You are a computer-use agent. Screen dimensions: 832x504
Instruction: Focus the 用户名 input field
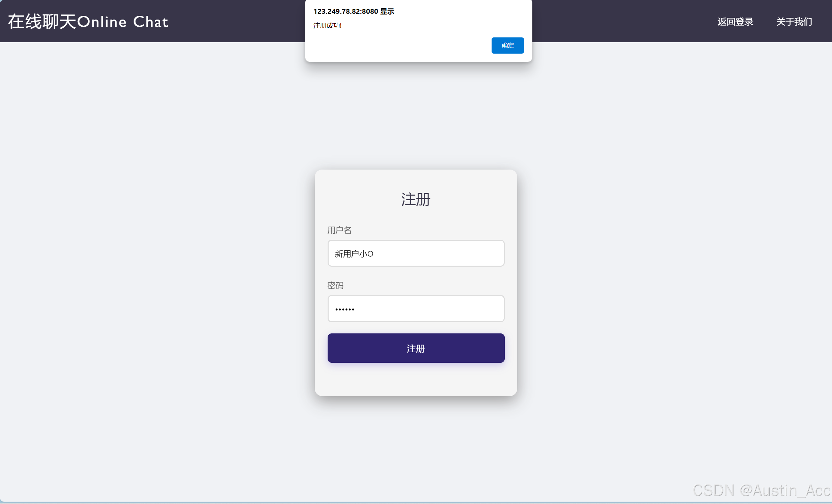tap(416, 253)
